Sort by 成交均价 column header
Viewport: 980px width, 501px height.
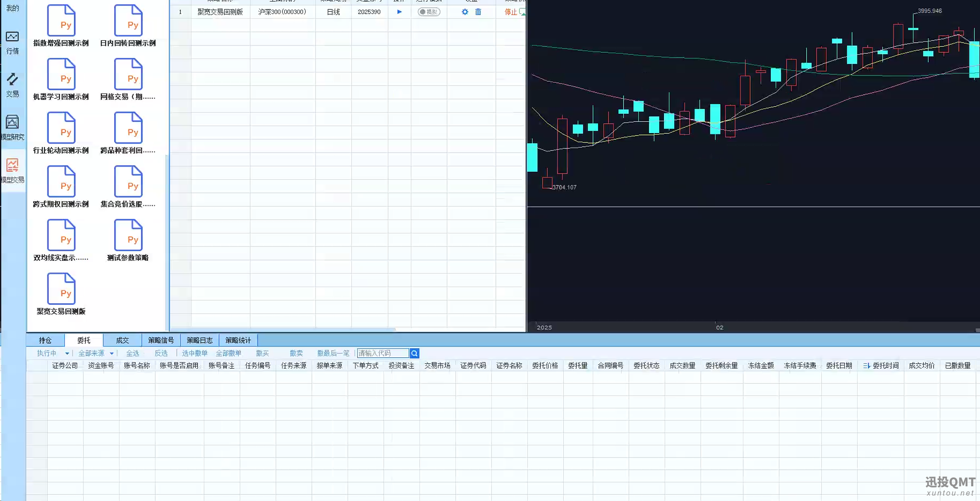point(922,365)
